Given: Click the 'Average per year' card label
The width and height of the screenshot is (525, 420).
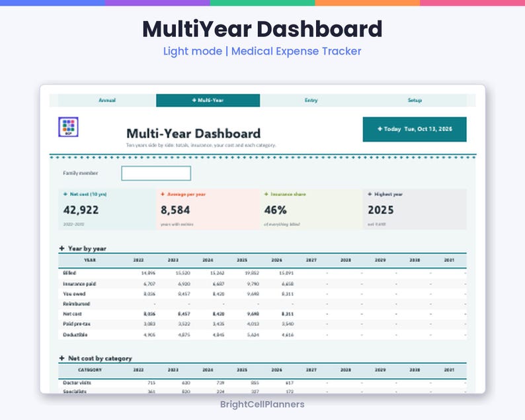Looking at the screenshot, I should tap(186, 194).
